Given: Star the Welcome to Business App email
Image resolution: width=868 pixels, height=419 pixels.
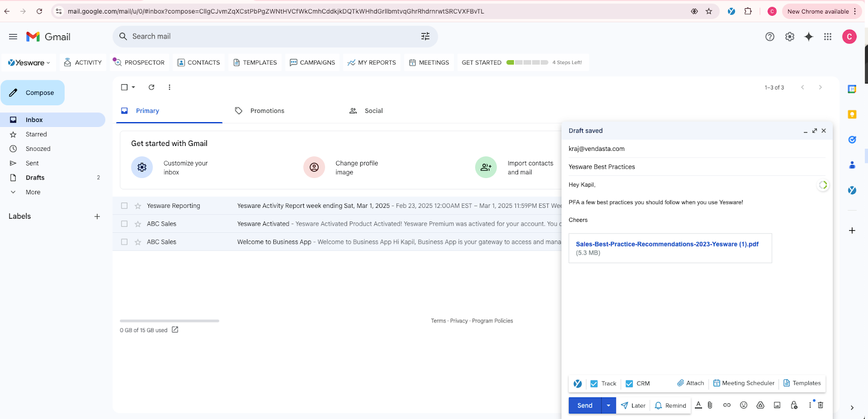Looking at the screenshot, I should pos(138,242).
